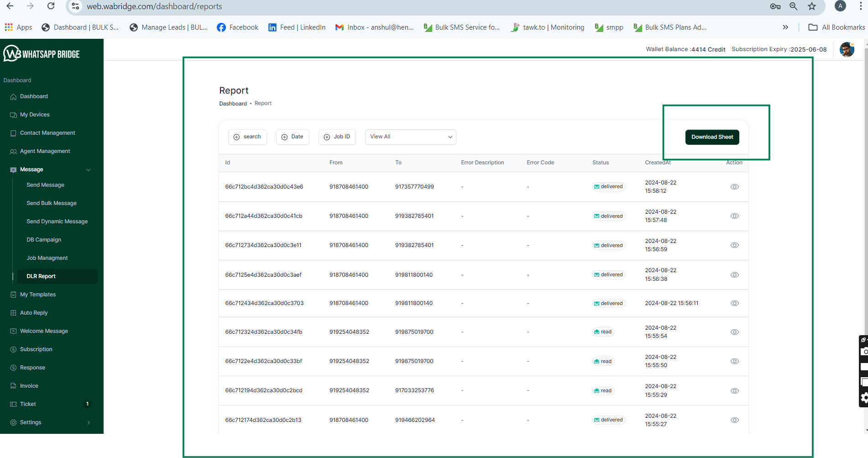Open the smpp bookmark
The image size is (868, 458).
click(609, 27)
